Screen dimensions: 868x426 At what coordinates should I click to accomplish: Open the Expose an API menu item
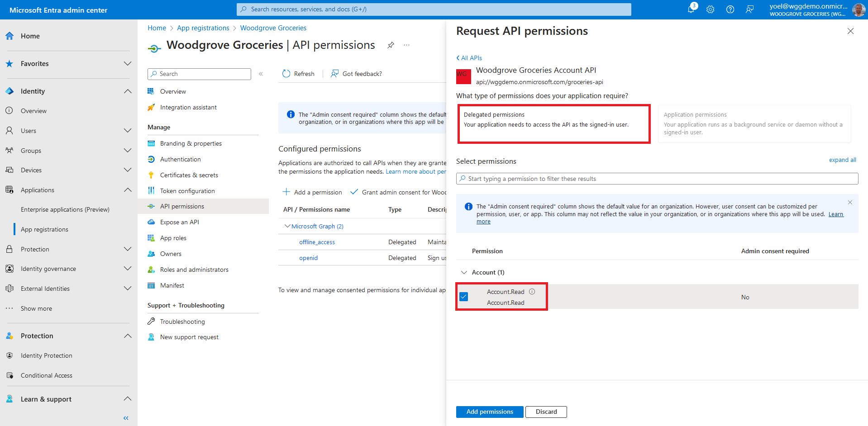[x=179, y=222]
